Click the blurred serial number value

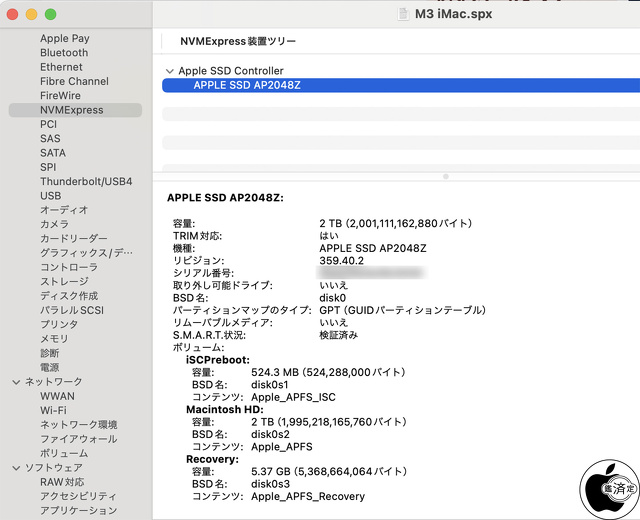coord(371,273)
